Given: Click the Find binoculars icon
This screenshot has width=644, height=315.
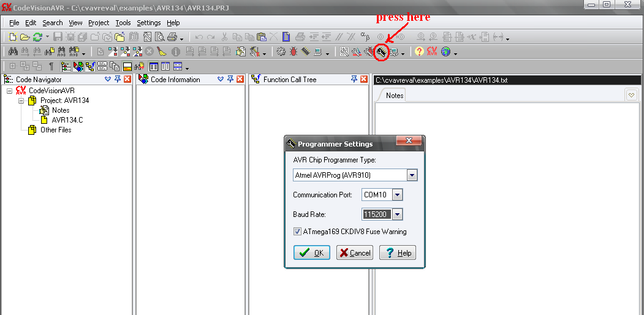Looking at the screenshot, I should point(13,51).
